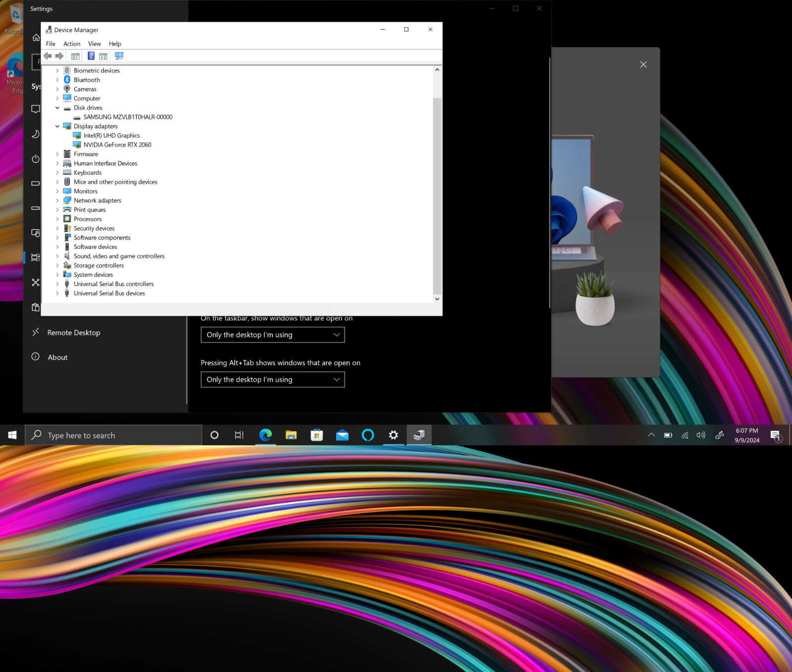Open the Alt+Tab windows desktop dropdown

click(273, 380)
